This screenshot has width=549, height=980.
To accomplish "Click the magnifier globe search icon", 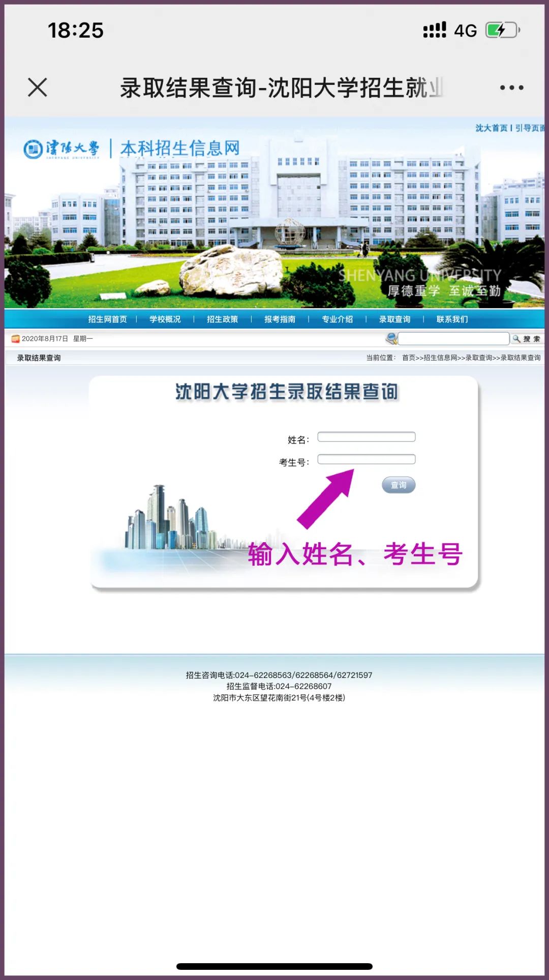I will tap(391, 338).
